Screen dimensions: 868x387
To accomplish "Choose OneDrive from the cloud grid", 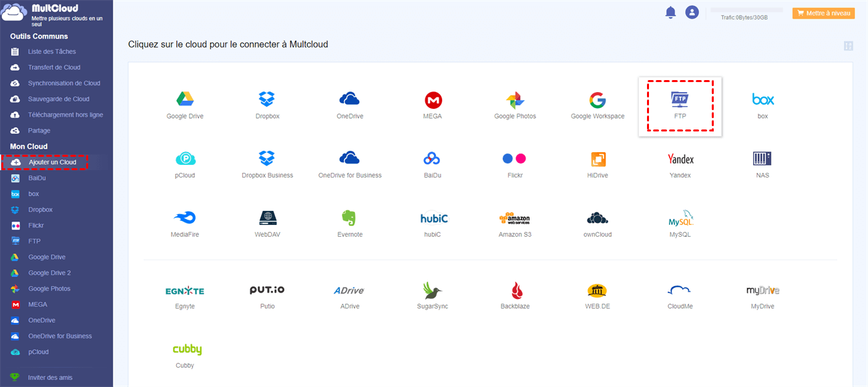I will (349, 99).
